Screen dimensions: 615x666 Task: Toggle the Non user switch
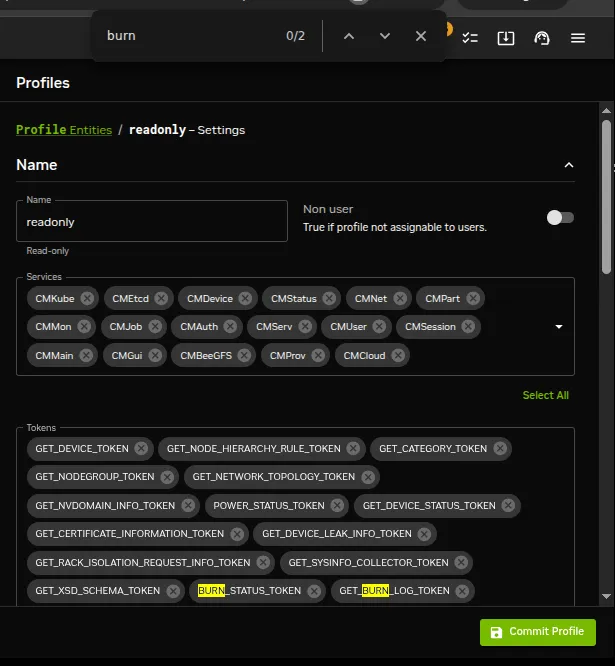click(560, 218)
